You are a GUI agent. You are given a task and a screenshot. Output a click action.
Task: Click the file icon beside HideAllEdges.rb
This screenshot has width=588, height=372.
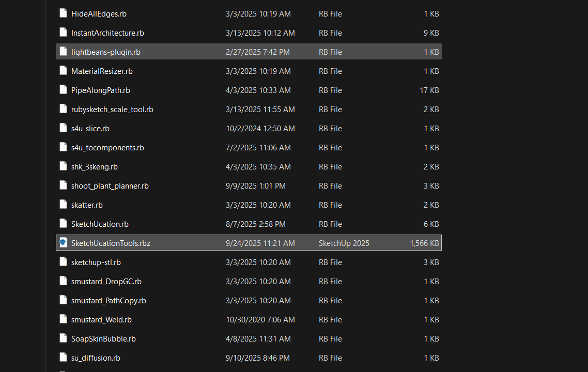63,13
